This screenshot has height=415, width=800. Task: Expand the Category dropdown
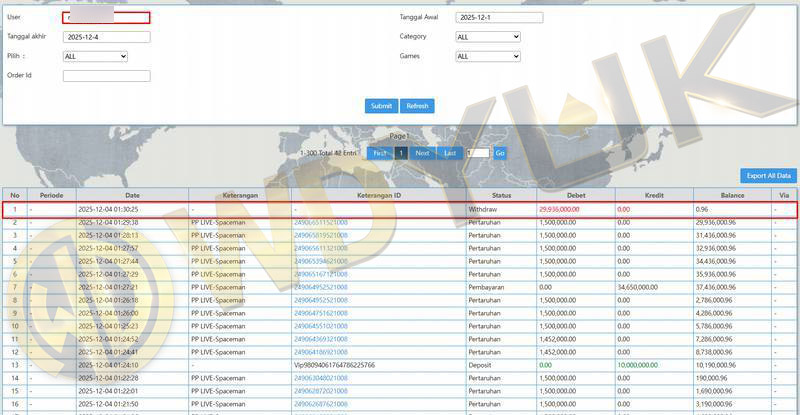click(x=488, y=37)
